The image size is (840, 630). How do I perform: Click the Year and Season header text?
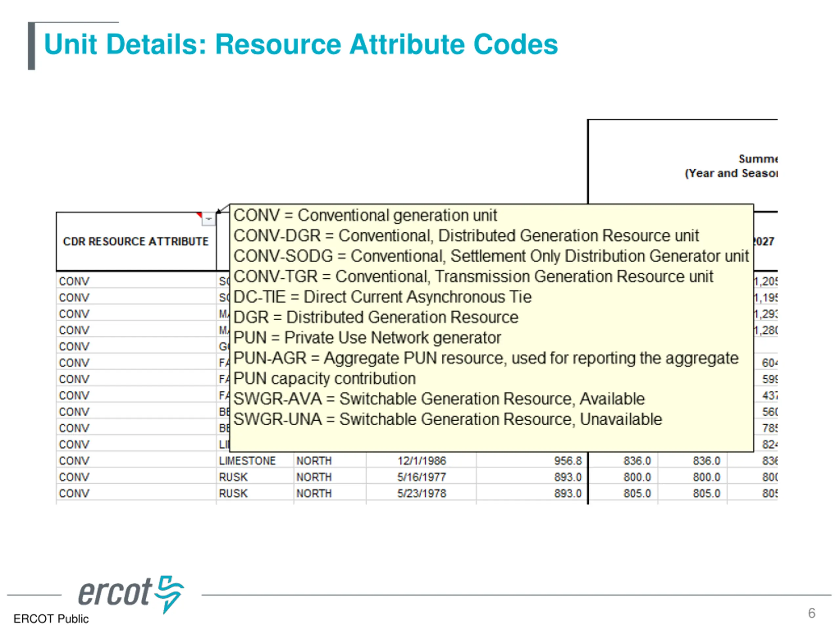click(731, 173)
